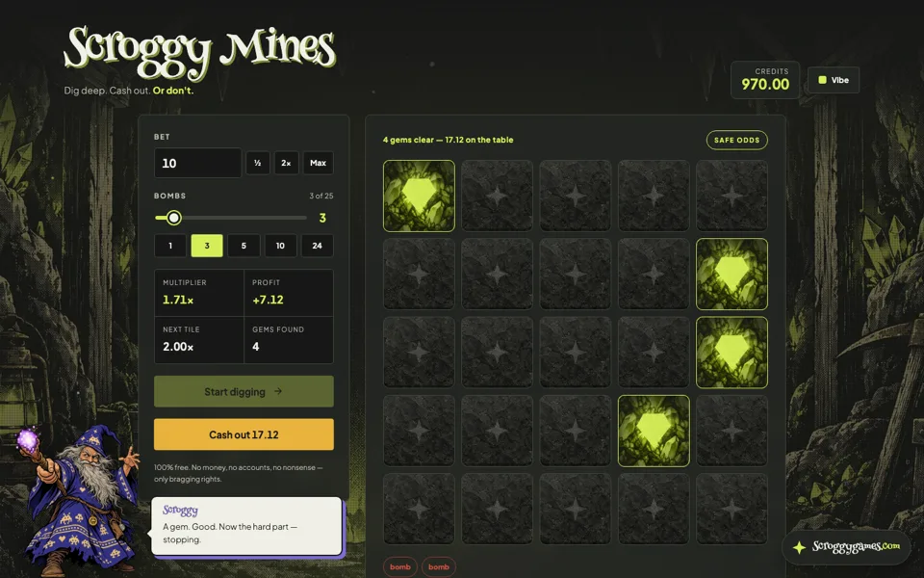Click the first bomb tag below the grid
924x578 pixels.
(400, 566)
